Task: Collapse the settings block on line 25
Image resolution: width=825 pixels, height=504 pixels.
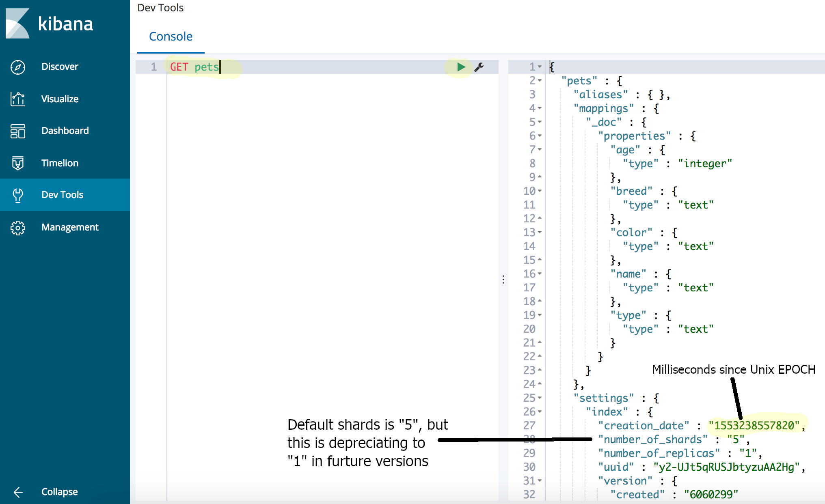Action: coord(539,398)
